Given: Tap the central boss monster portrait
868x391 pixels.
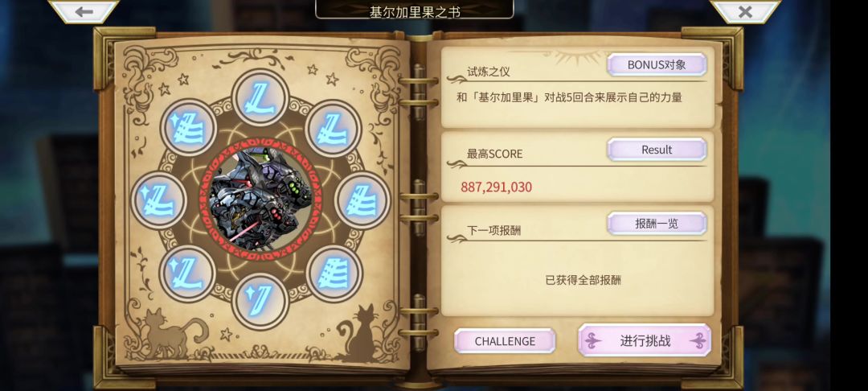Looking at the screenshot, I should coord(260,200).
